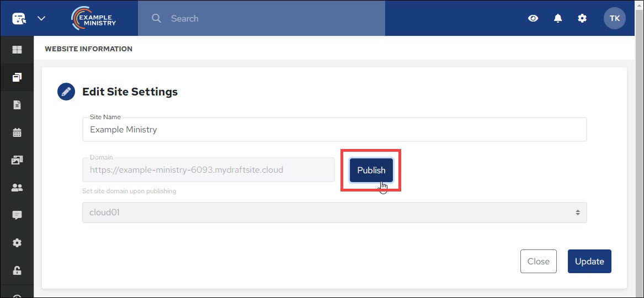This screenshot has height=298, width=644.
Task: Open the document pages sidebar icon
Action: pos(17,105)
